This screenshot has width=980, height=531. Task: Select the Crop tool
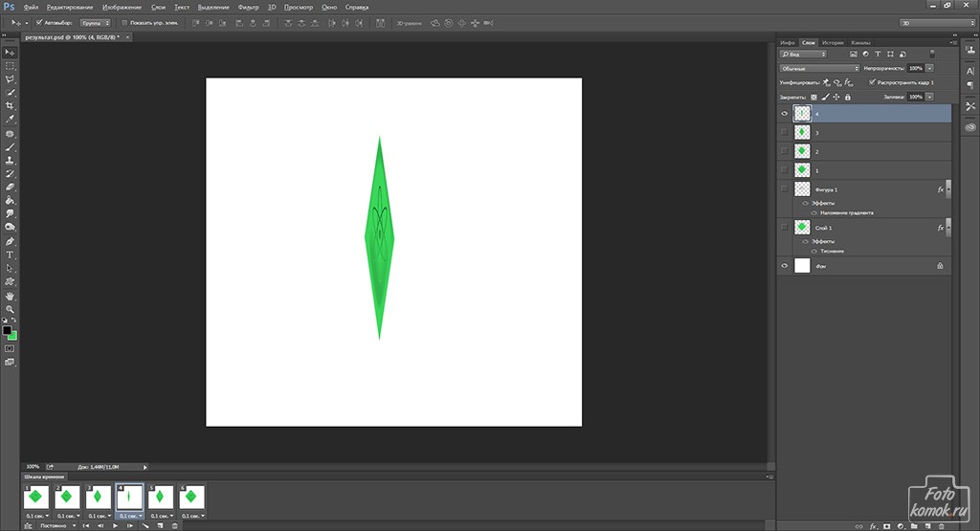10,105
